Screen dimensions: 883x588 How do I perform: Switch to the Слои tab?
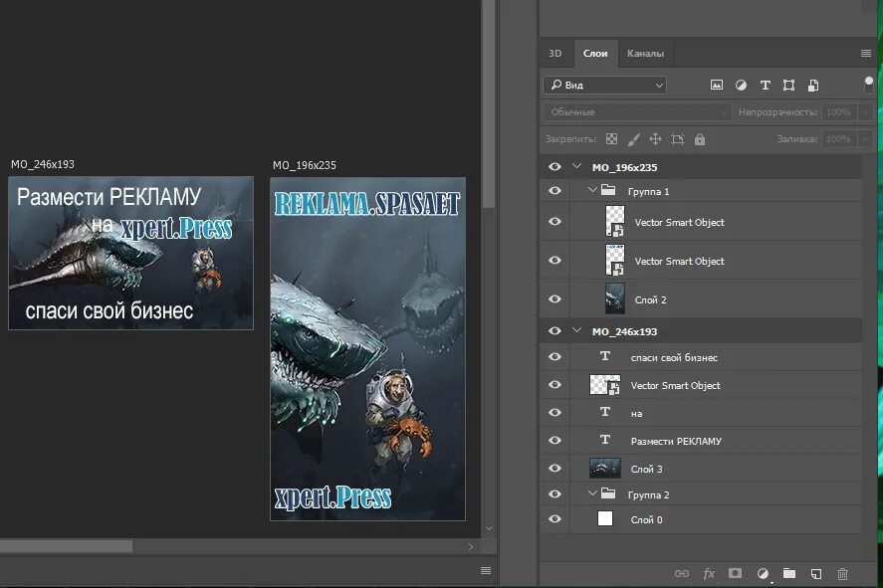(595, 54)
